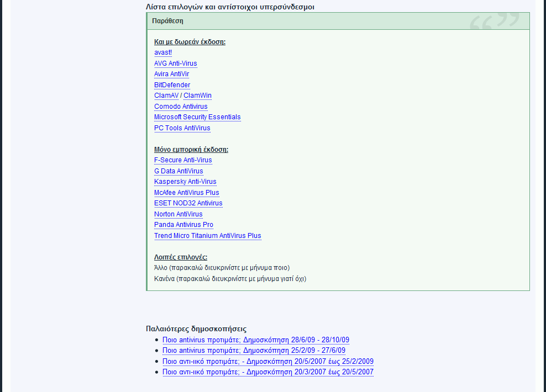Open the Panda Antivirus Pro link

pyautogui.click(x=183, y=225)
